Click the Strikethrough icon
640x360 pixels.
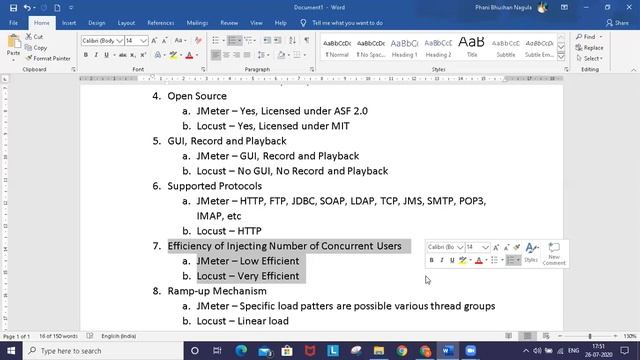click(x=122, y=55)
